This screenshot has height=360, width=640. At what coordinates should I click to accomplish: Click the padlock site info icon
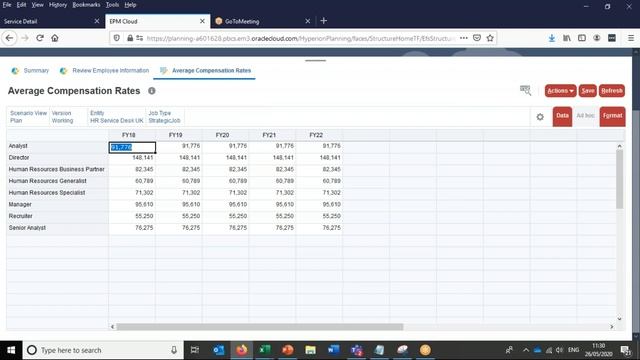[x=130, y=38]
